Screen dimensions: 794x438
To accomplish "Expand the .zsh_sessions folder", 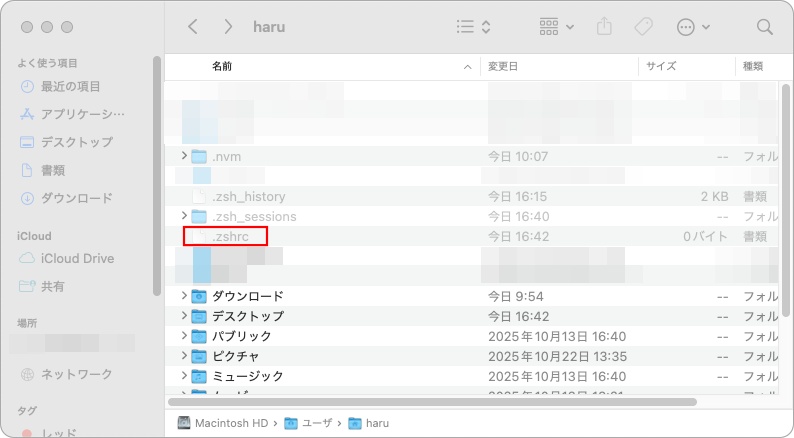I will click(x=183, y=216).
